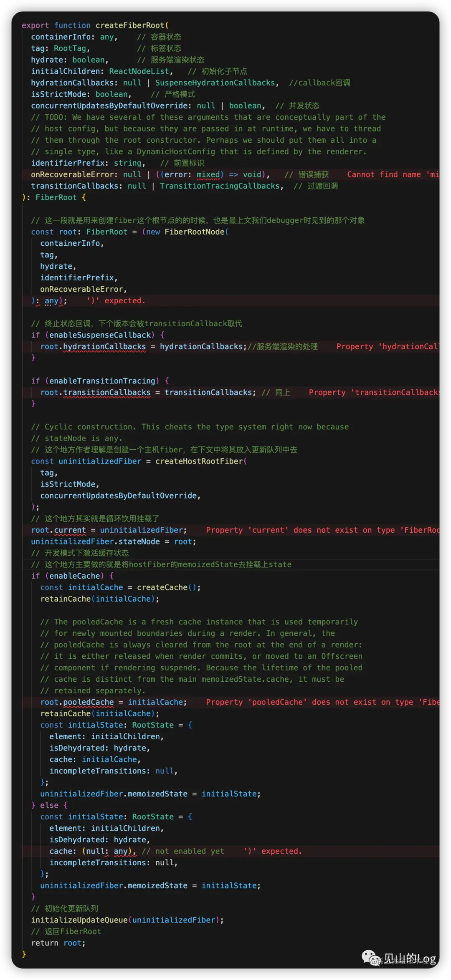Click the 'SuspenseHydrationCallbacks' type name

point(215,83)
